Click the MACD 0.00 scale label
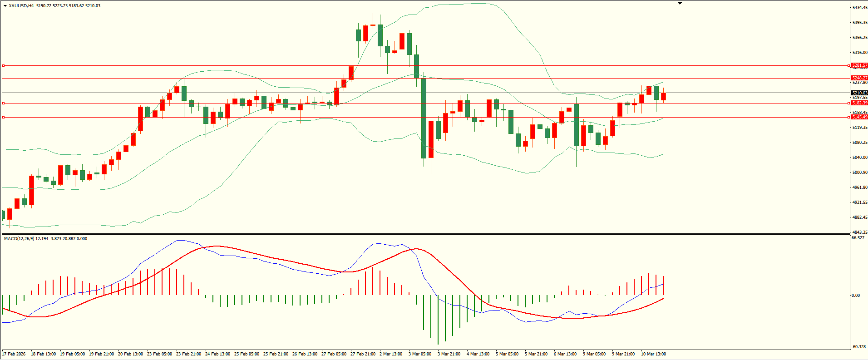The image size is (868, 360). point(855,296)
